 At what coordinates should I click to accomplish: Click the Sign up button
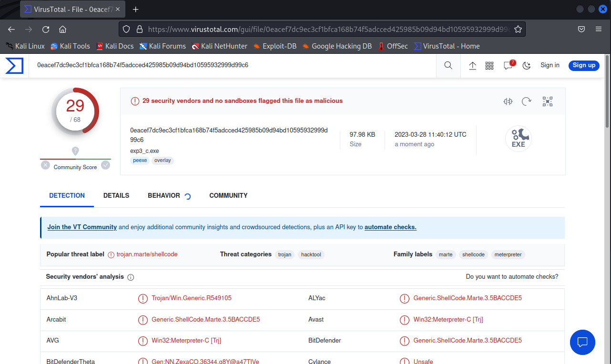point(584,65)
